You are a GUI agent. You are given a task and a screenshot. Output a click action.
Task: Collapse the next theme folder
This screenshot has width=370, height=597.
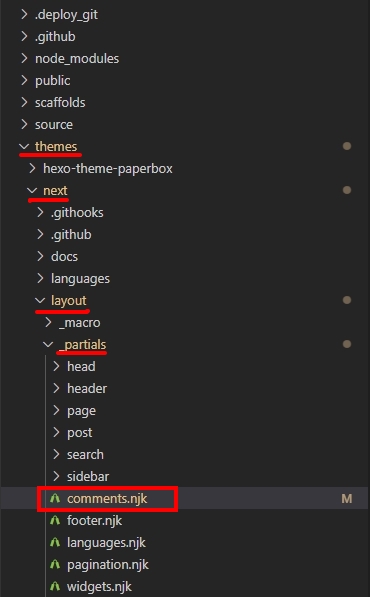point(32,190)
